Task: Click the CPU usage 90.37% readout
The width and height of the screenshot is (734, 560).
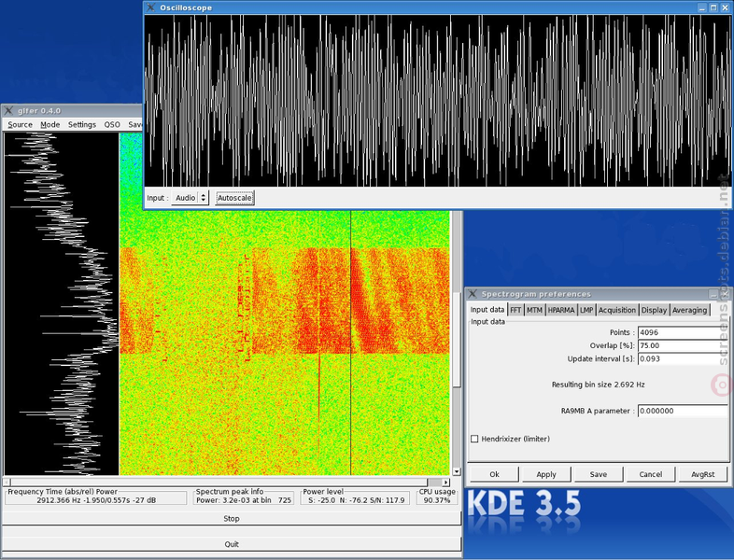Action: pos(437,500)
